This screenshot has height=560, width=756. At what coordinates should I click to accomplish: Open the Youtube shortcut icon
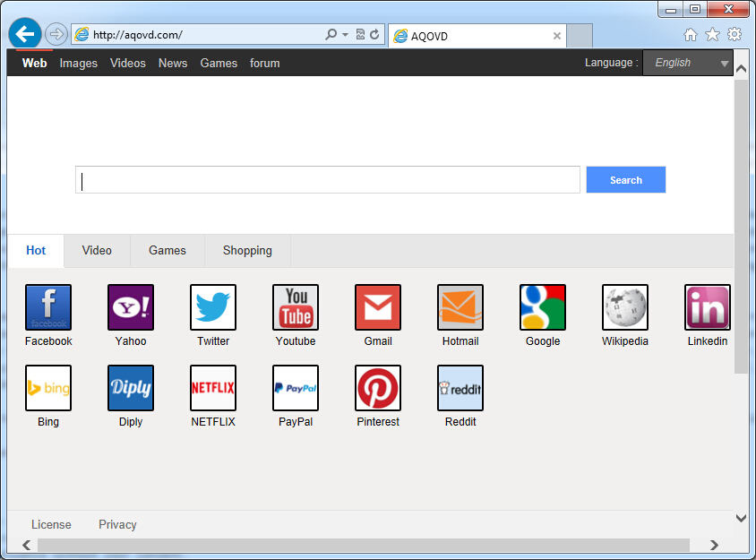point(296,307)
